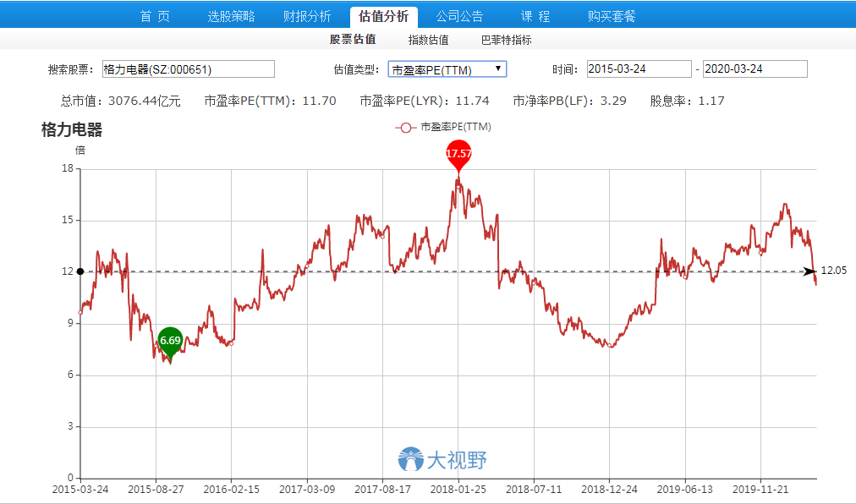Switch to 指数估值 sub-menu
Viewport: 856px width, 504px height.
click(x=429, y=40)
